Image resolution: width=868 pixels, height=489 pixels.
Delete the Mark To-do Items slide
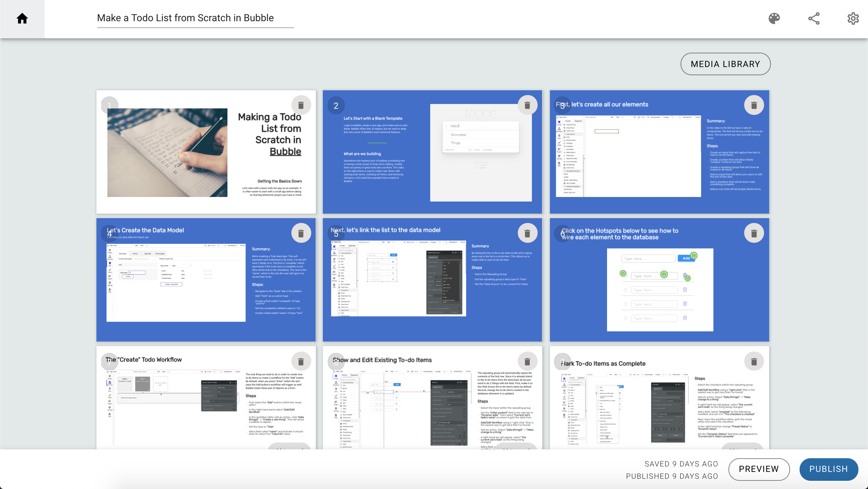point(754,361)
